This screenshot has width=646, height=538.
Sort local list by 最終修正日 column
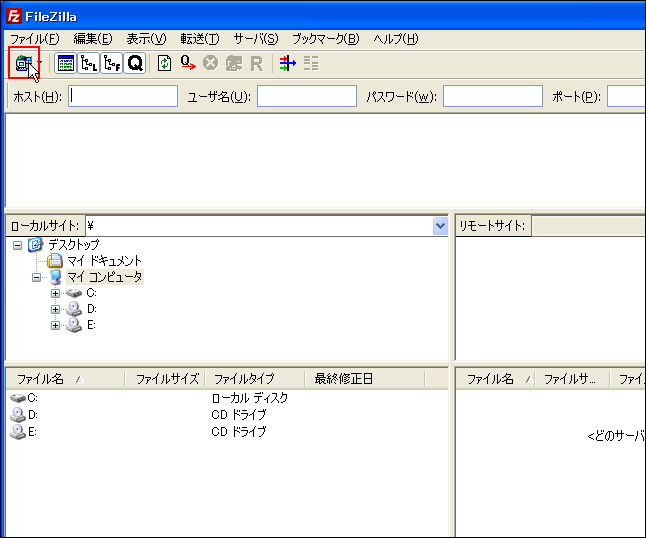coord(343,379)
